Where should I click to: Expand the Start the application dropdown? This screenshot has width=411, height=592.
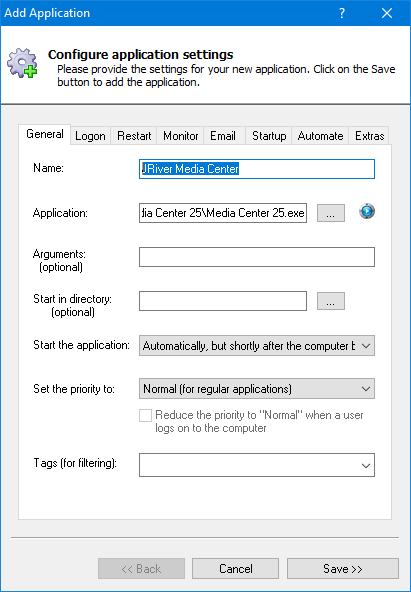click(257, 345)
